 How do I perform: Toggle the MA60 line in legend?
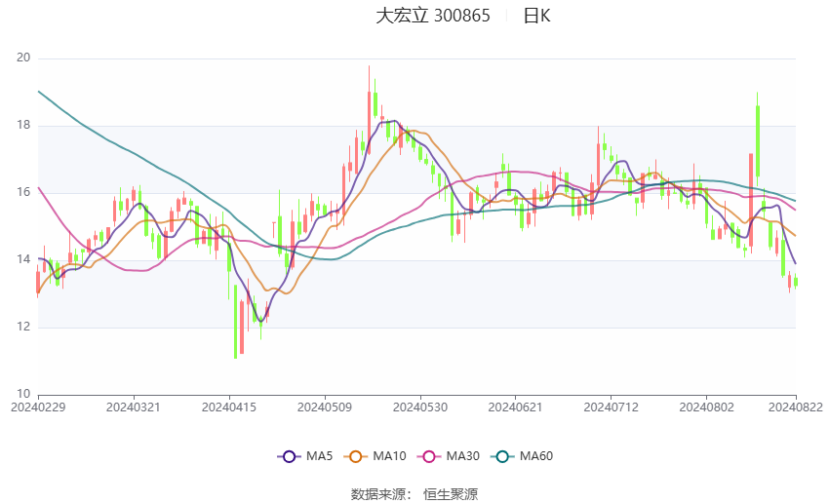[x=522, y=456]
